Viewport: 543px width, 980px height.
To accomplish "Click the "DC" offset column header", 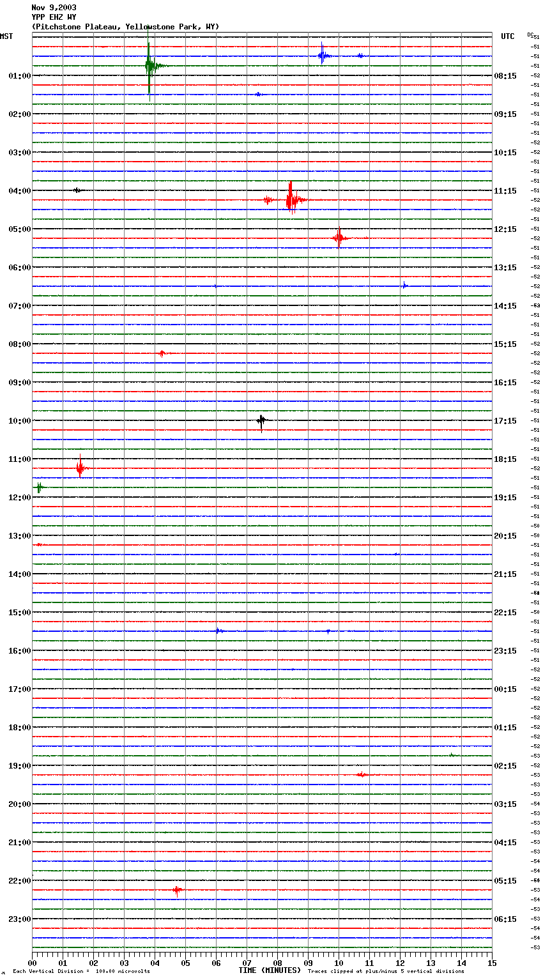I will [530, 34].
